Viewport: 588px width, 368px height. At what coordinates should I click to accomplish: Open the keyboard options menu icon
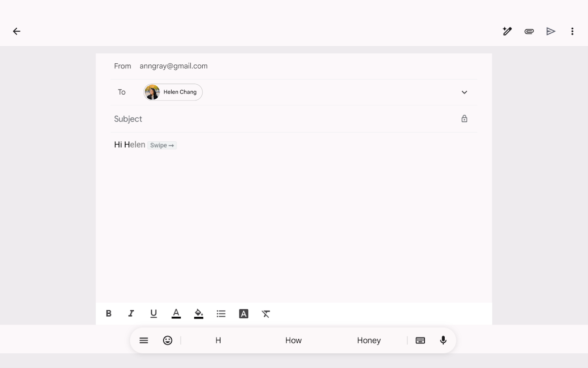point(143,340)
